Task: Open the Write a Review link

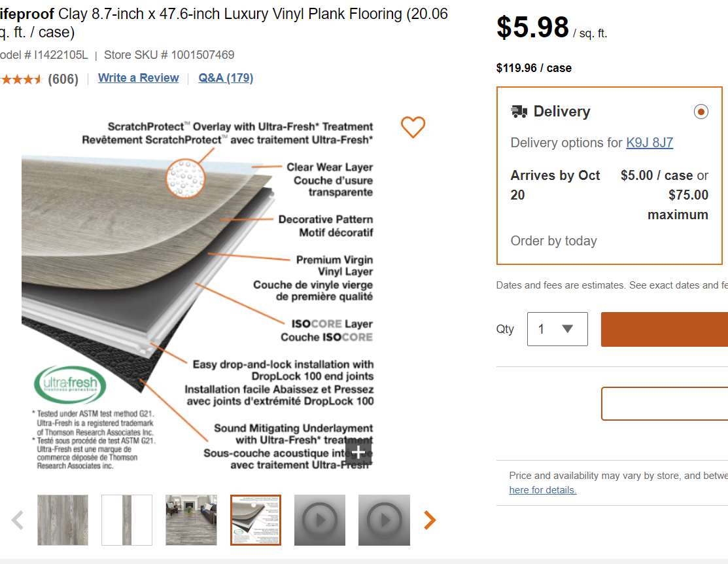Action: (138, 78)
